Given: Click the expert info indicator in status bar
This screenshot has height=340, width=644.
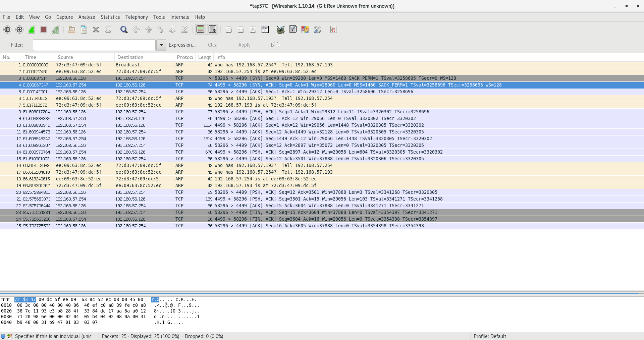Looking at the screenshot, I should point(3,336).
